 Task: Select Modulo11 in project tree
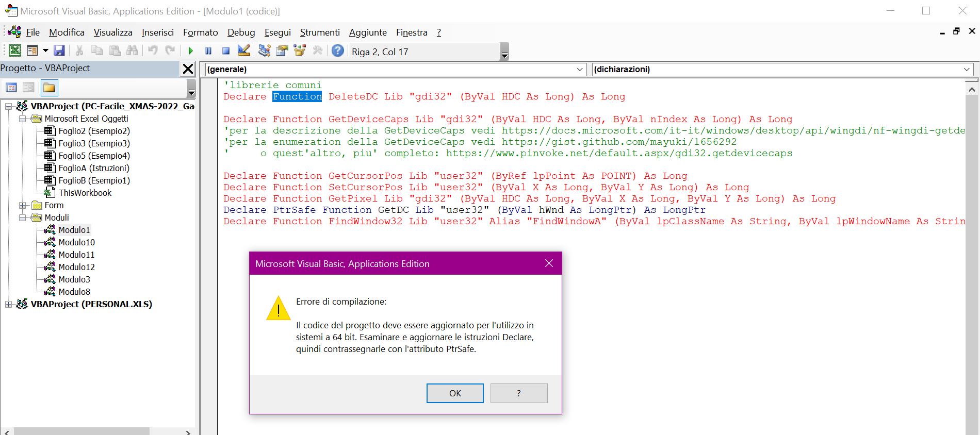click(76, 255)
